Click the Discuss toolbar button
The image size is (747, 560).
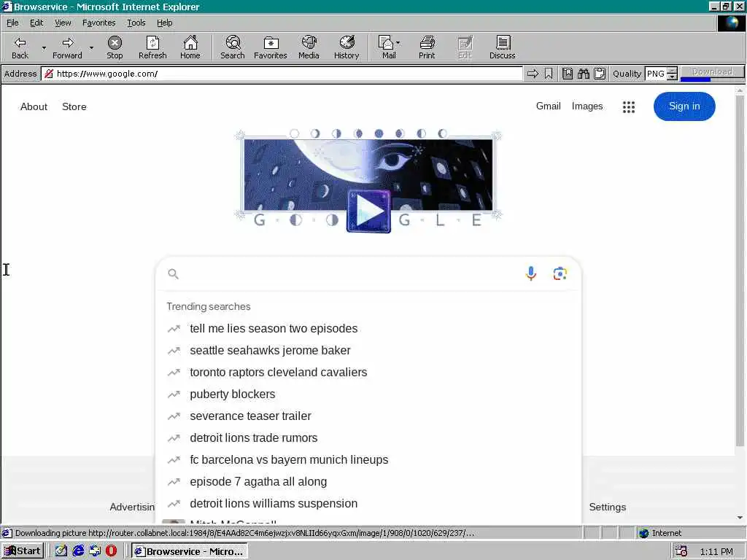point(502,47)
